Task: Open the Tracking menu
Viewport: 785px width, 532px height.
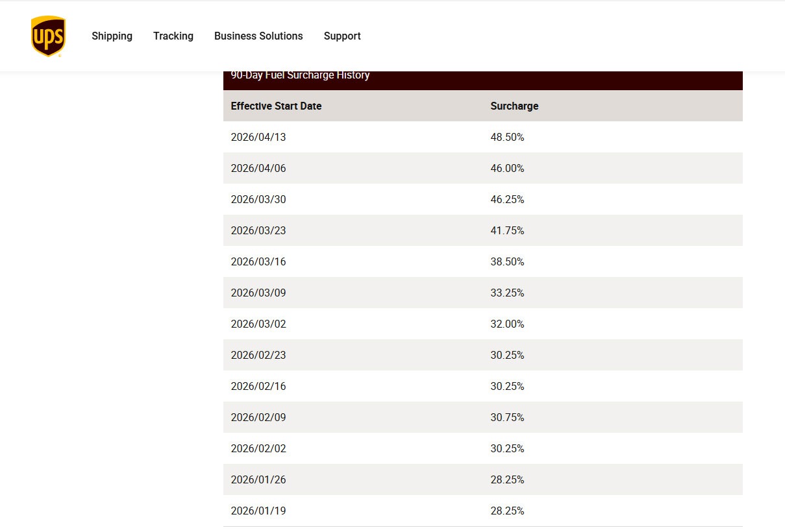Action: [x=173, y=36]
